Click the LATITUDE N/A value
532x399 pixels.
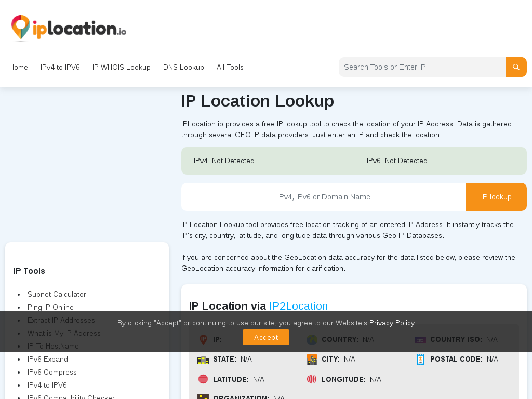click(x=259, y=379)
